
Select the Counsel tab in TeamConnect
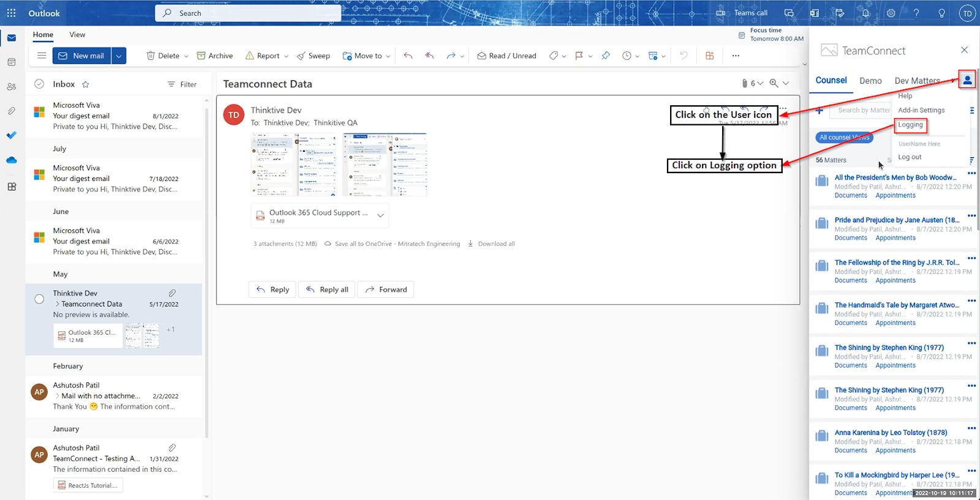[x=831, y=80]
